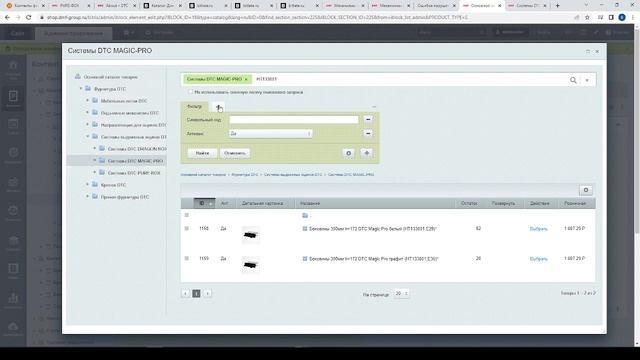Screen dimensions: 640x360
Task: Click the first breadcrumb catalog link
Action: tap(203, 175)
